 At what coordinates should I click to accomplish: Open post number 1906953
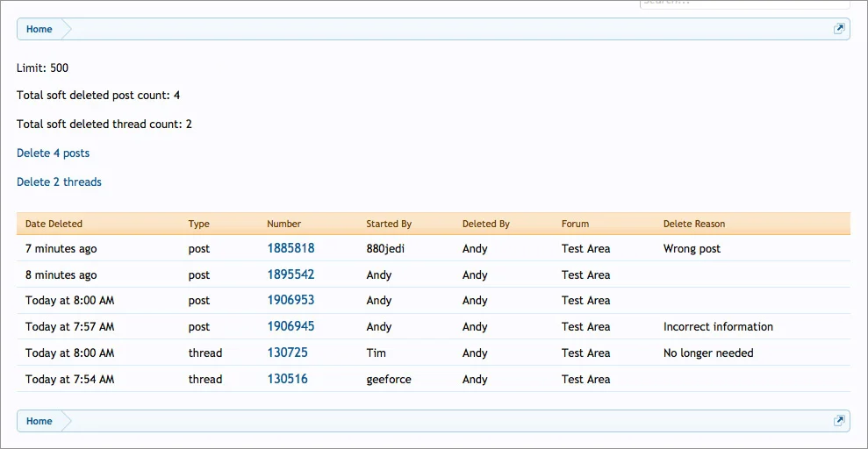(291, 300)
